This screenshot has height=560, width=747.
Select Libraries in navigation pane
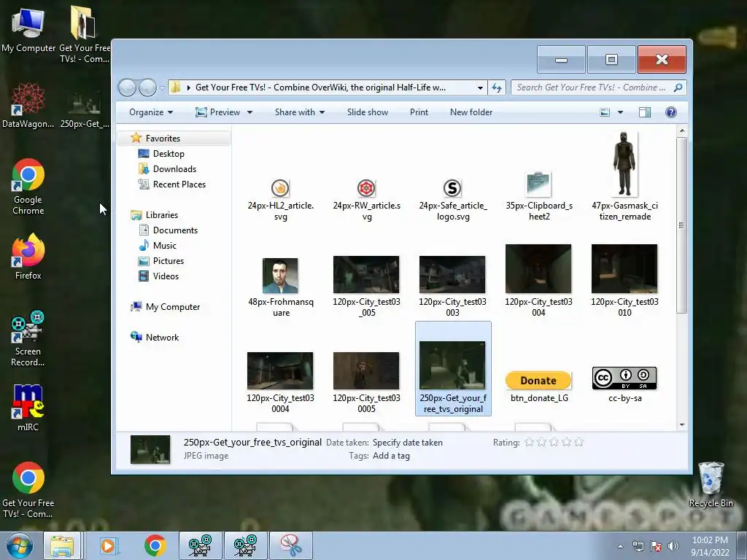[161, 215]
